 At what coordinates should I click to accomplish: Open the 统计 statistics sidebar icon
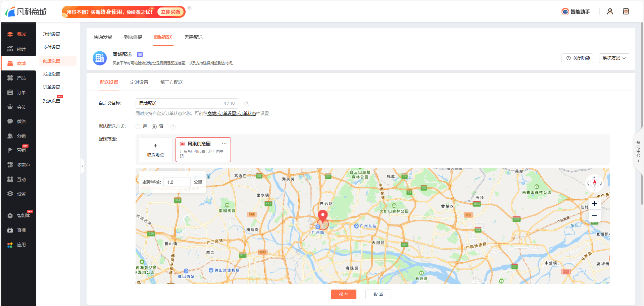[10, 49]
